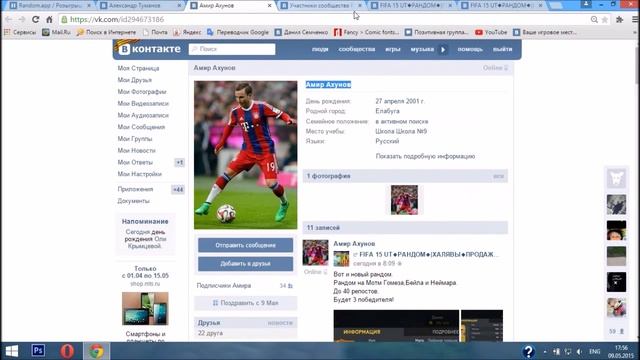Open музыка in VK header
Screen dimensions: 640x360
click(x=422, y=49)
